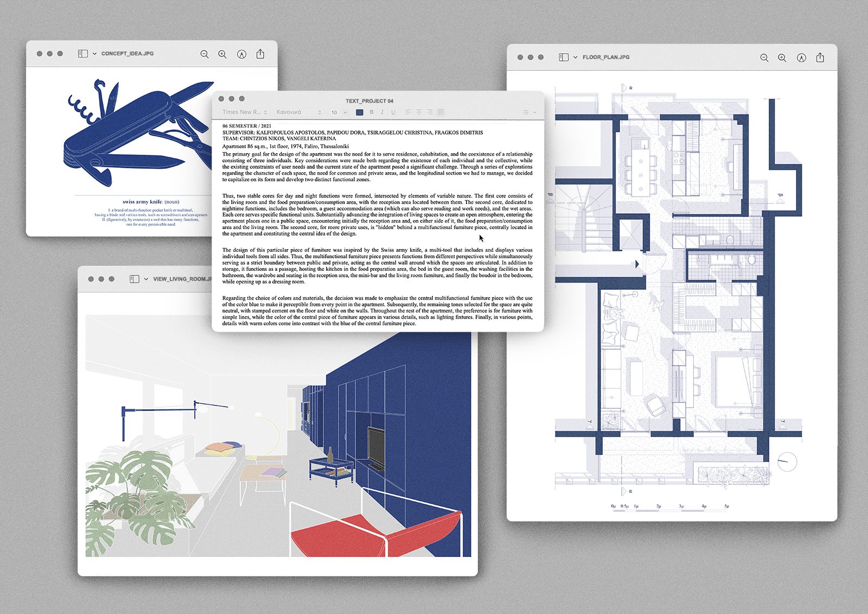Zoom out in the CONCEPT_IDEA.JPG window
Screen dimensions: 868x614
pos(205,54)
